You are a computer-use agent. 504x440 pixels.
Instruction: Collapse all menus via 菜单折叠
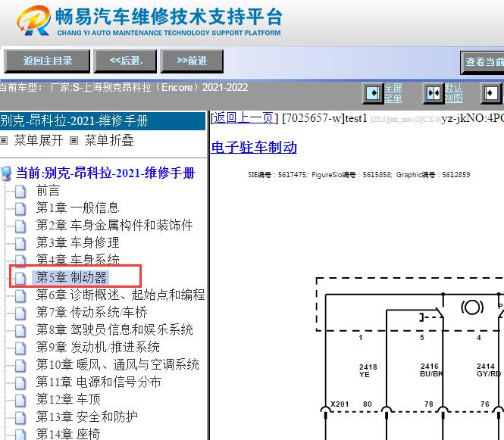109,140
